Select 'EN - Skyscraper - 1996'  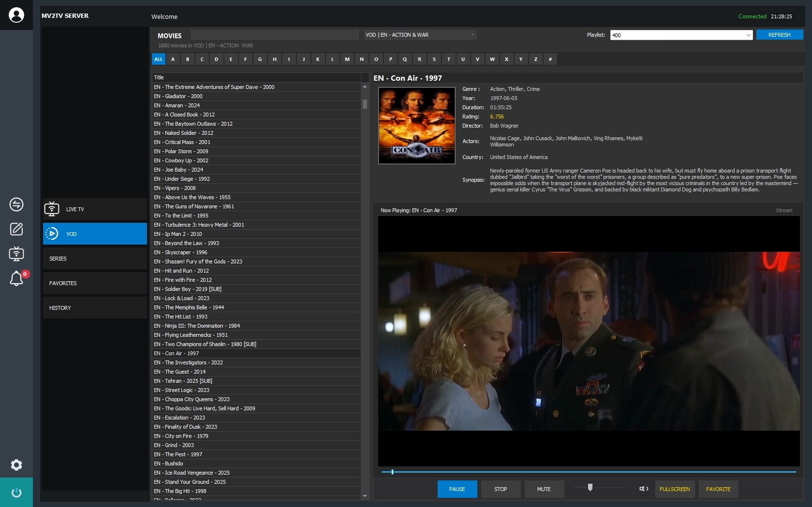click(x=256, y=252)
